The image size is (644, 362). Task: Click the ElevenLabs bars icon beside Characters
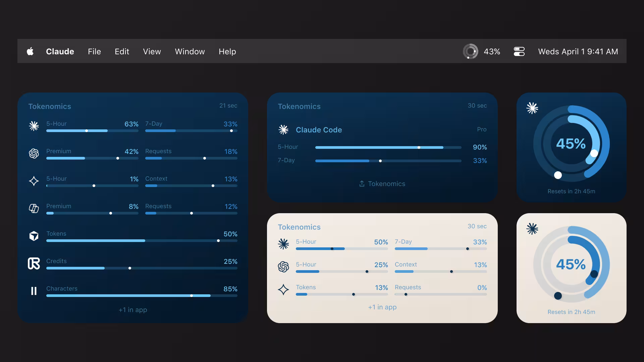pyautogui.click(x=34, y=291)
